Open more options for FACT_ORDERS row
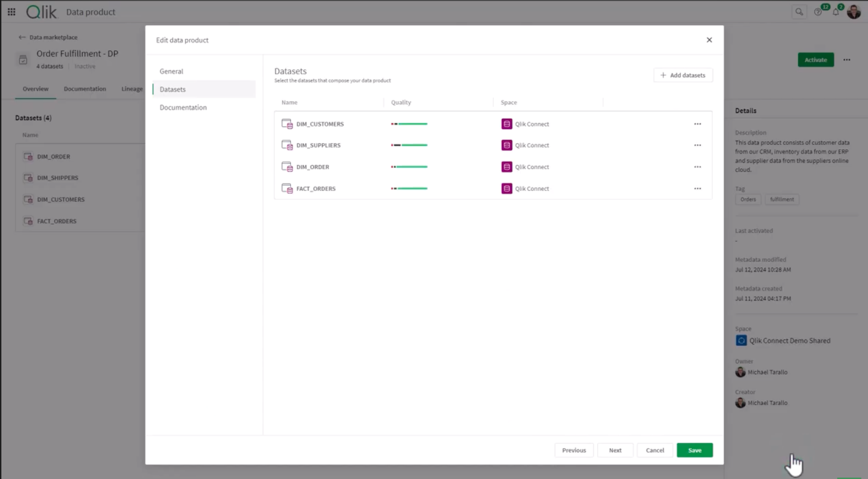868x479 pixels. click(x=697, y=189)
